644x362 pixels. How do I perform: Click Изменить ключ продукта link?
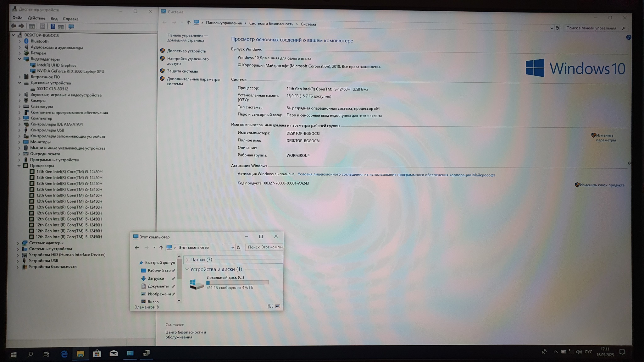point(602,185)
